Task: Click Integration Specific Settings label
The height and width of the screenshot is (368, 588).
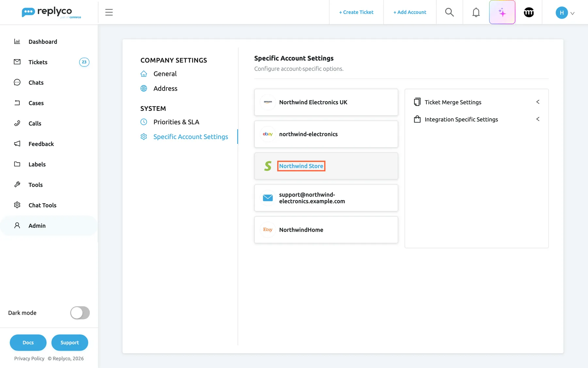Action: (461, 119)
